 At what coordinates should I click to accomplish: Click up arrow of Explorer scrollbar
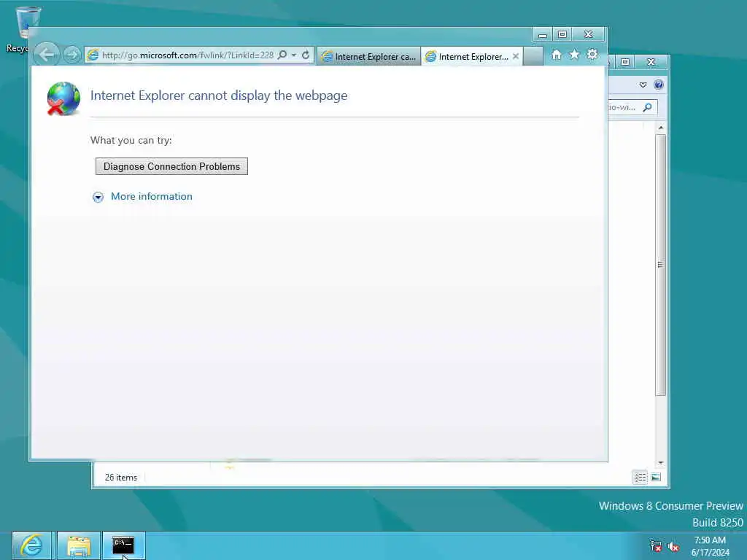[x=660, y=128]
